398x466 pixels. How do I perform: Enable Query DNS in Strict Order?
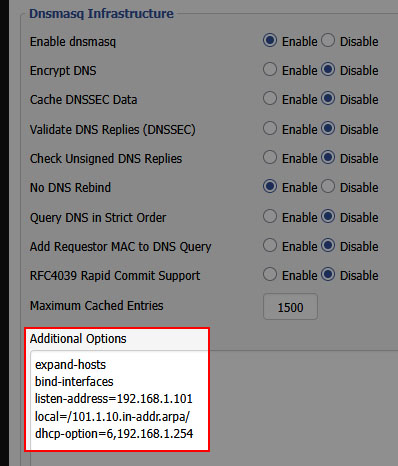tap(270, 217)
